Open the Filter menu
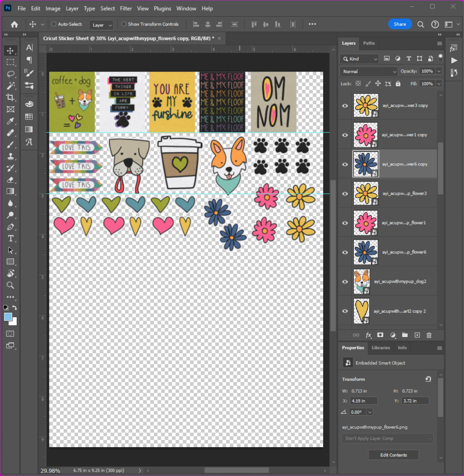Image resolution: width=464 pixels, height=476 pixels. click(126, 8)
